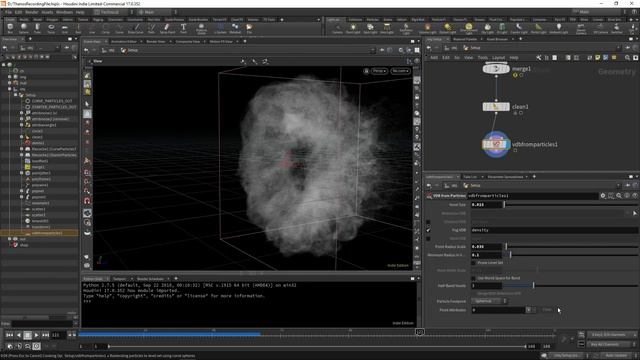
Task: Toggle viewport lock icon beside Persp
Action: 366,71
